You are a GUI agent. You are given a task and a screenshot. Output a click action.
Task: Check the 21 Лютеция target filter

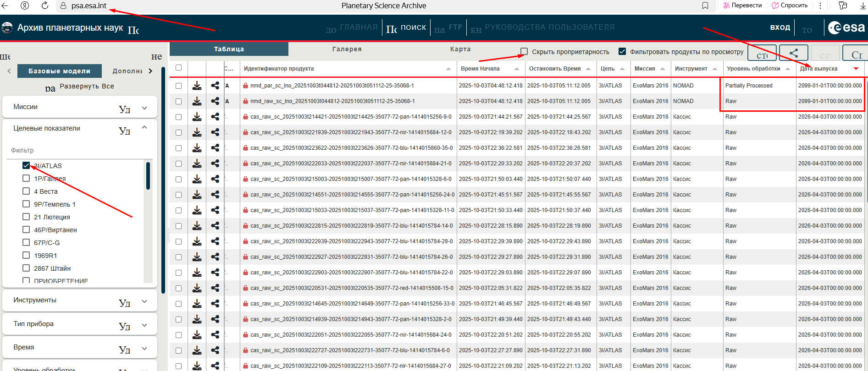click(x=26, y=217)
